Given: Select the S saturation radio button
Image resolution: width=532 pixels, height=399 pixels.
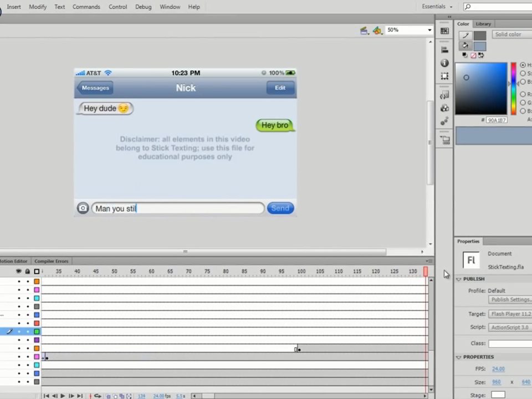Looking at the screenshot, I should (x=523, y=73).
